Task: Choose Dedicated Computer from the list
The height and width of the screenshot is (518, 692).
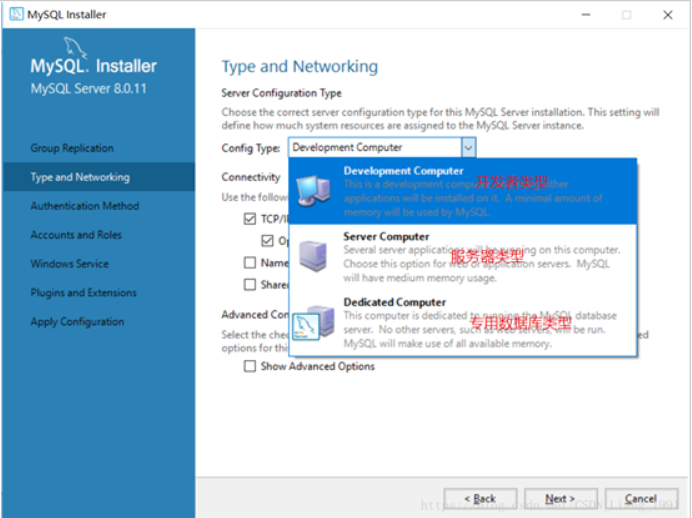Action: [x=463, y=323]
